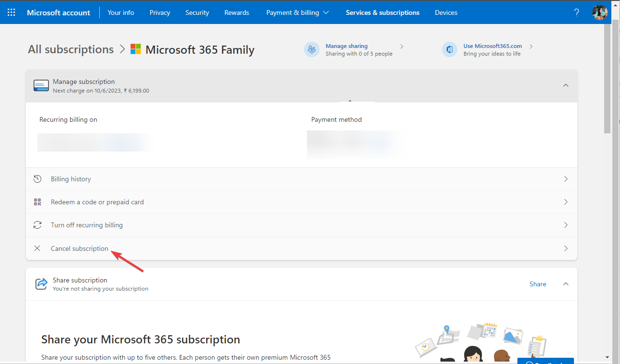The width and height of the screenshot is (620, 364).
Task: Click the Manage subscription card icon
Action: (x=41, y=85)
